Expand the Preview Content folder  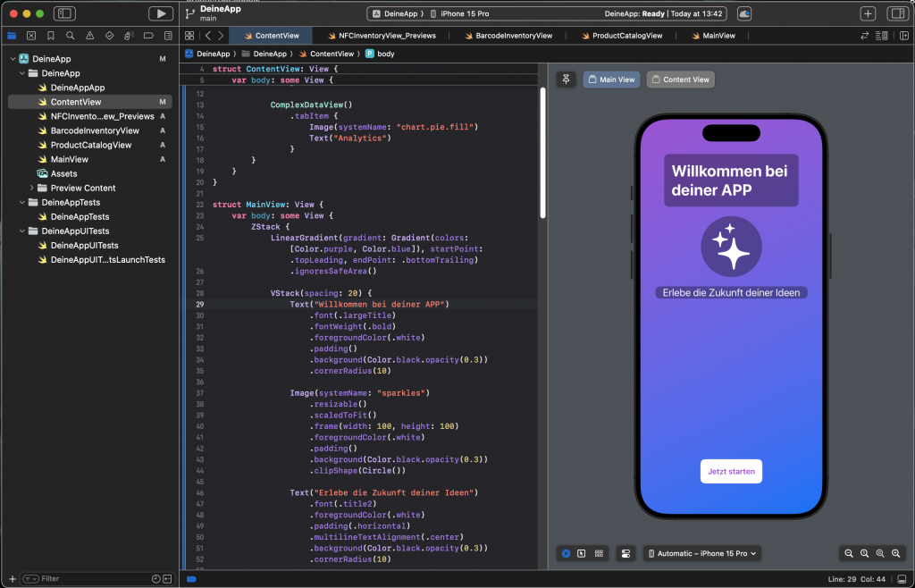(32, 189)
